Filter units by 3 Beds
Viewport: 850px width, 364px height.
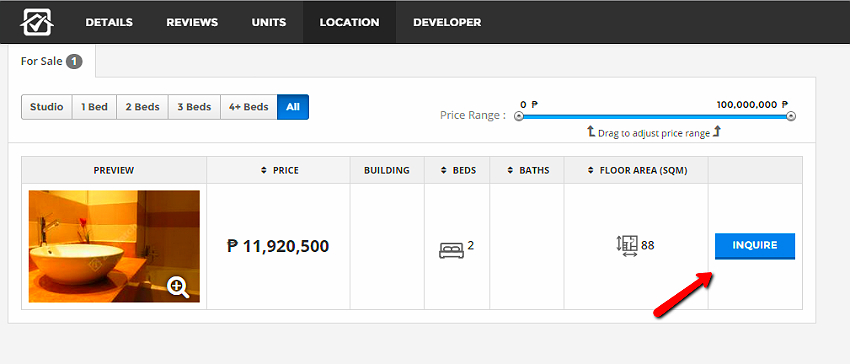[194, 107]
